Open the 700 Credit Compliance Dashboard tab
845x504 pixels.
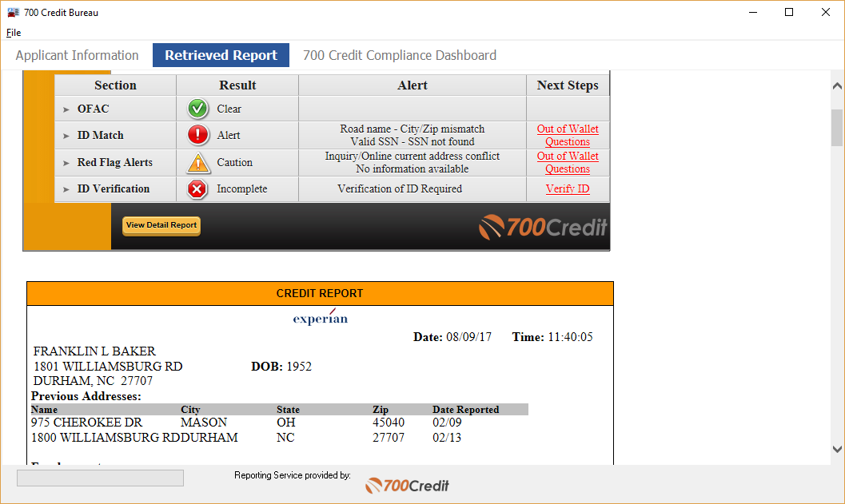point(400,55)
